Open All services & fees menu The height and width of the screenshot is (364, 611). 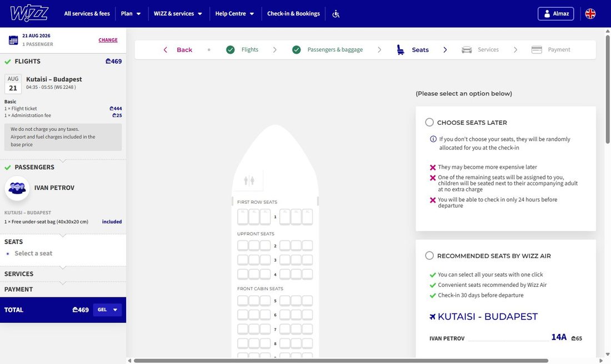coord(87,14)
